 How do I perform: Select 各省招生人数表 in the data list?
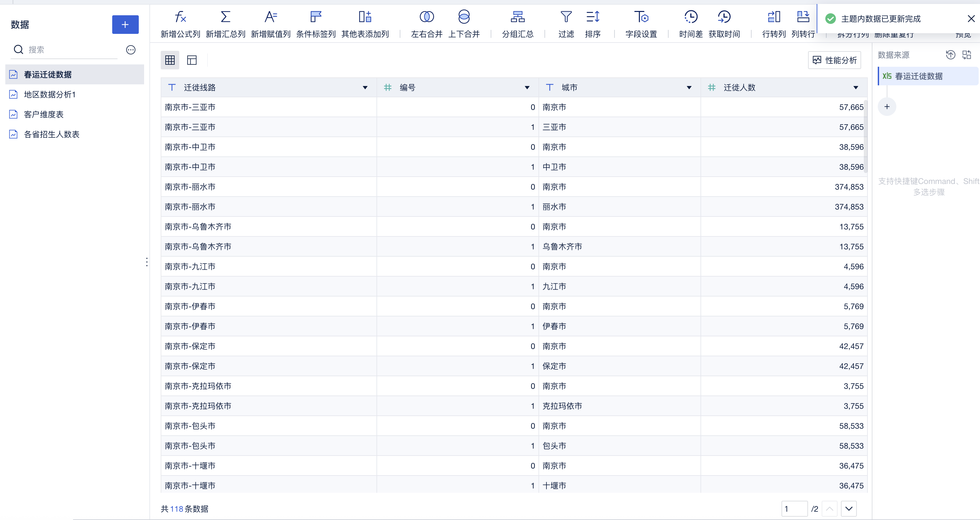tap(51, 134)
